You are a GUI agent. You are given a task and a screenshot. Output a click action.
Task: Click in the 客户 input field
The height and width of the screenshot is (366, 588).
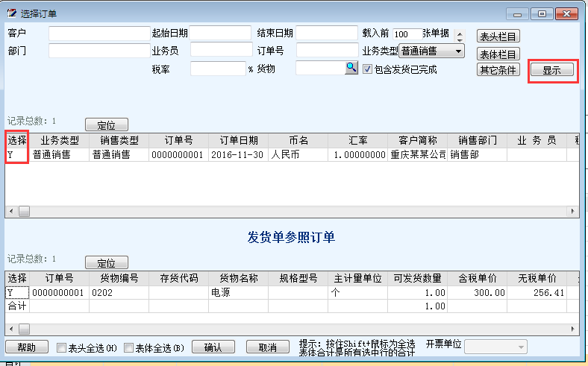(x=99, y=34)
